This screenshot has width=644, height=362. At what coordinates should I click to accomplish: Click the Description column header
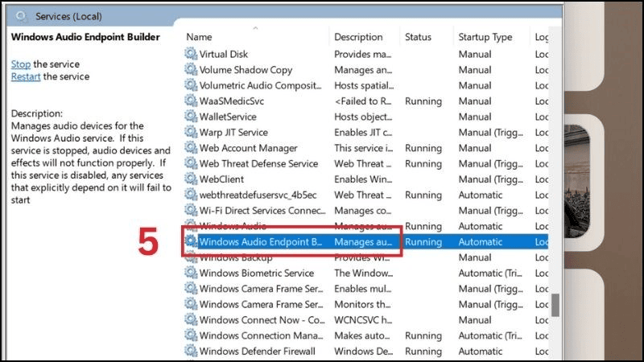click(x=358, y=37)
